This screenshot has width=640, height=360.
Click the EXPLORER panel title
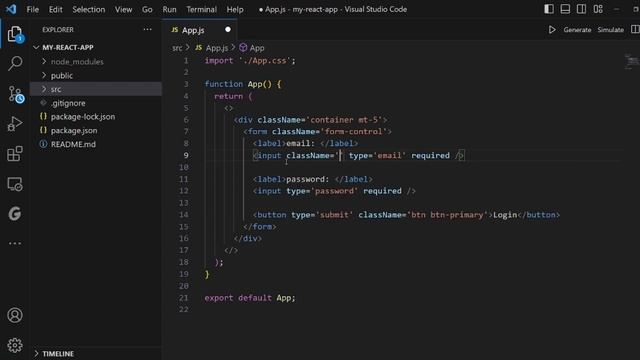click(x=58, y=29)
